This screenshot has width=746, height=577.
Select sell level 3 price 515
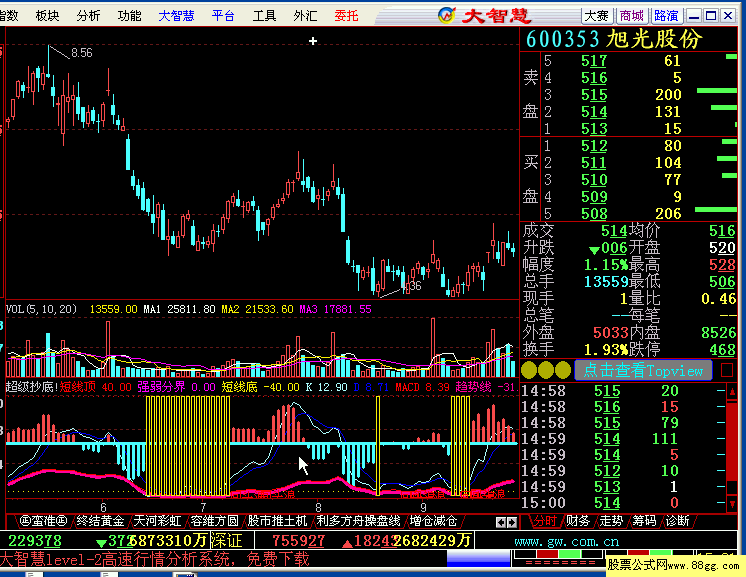(x=594, y=95)
